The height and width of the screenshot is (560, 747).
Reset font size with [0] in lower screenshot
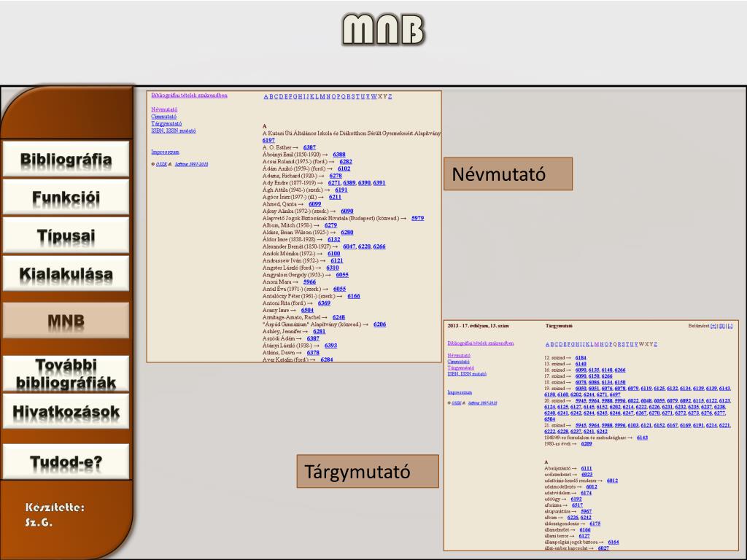(721, 326)
